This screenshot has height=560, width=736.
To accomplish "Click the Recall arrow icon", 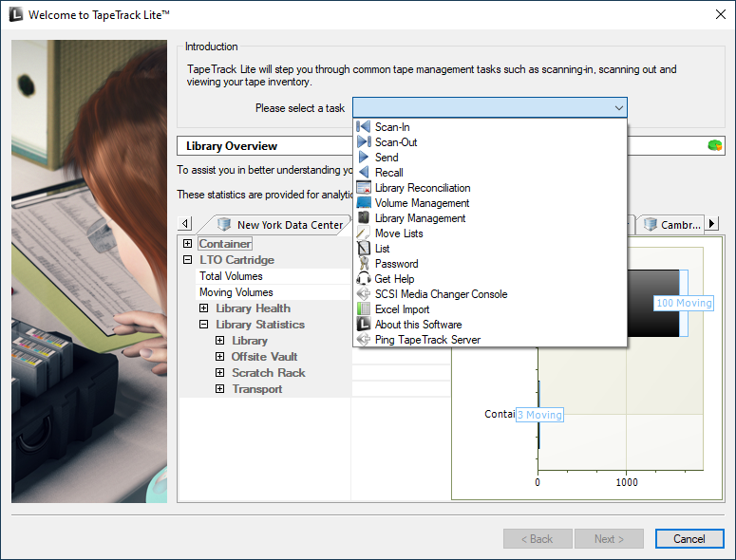I will point(364,172).
